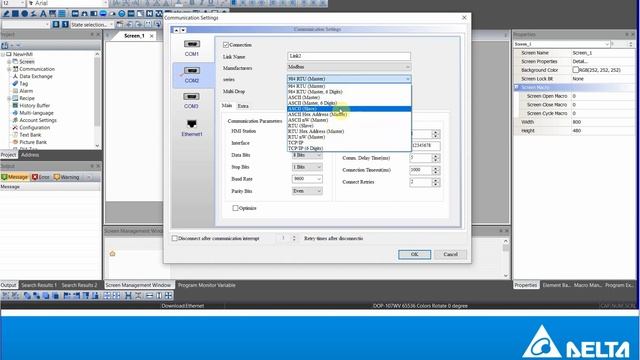640x360 pixels.
Task: Increase the Connection Timeout stepper
Action: (436, 168)
